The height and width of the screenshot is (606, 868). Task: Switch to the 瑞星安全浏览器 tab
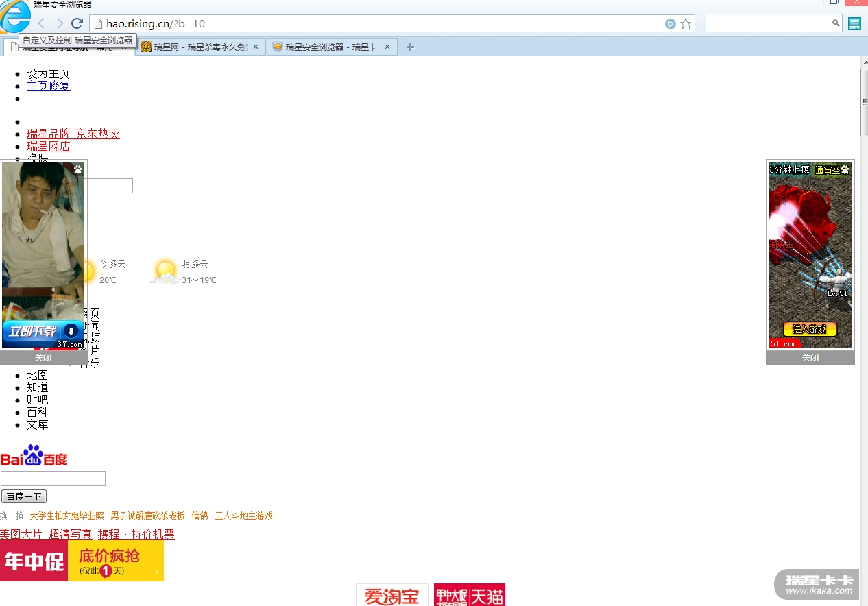tap(331, 47)
